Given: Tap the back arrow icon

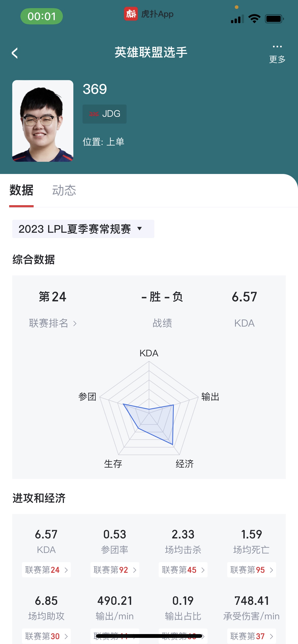Looking at the screenshot, I should click(x=15, y=53).
